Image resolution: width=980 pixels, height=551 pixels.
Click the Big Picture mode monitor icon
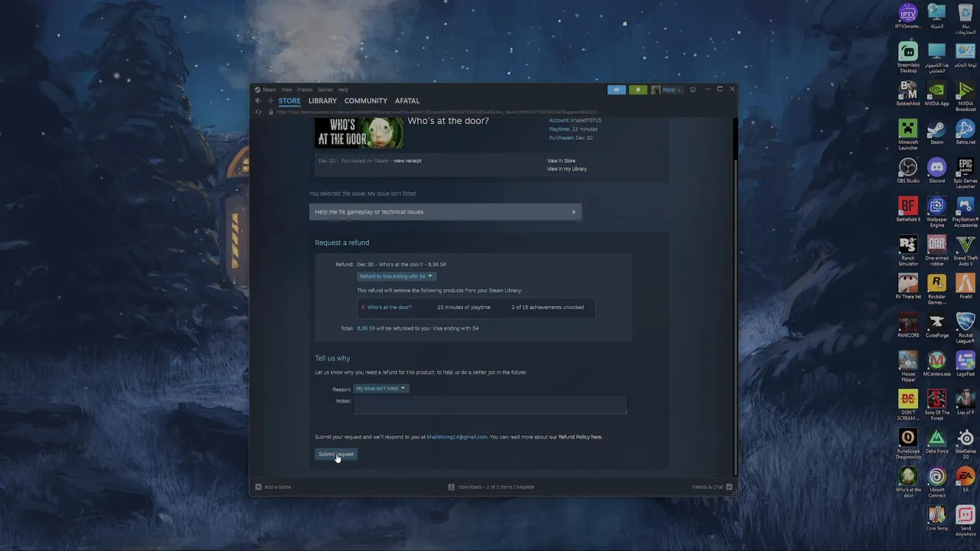pos(693,90)
